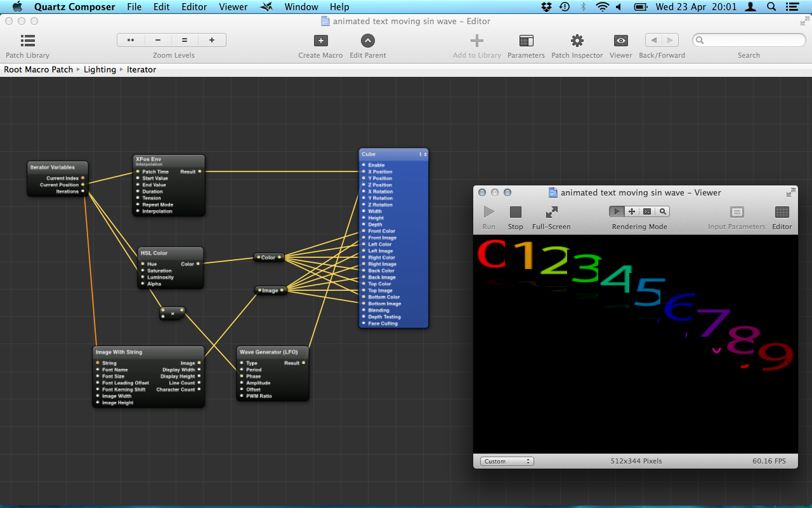Click the zoom-in plus button in Zoom Levels
This screenshot has height=508, width=812.
coord(212,40)
